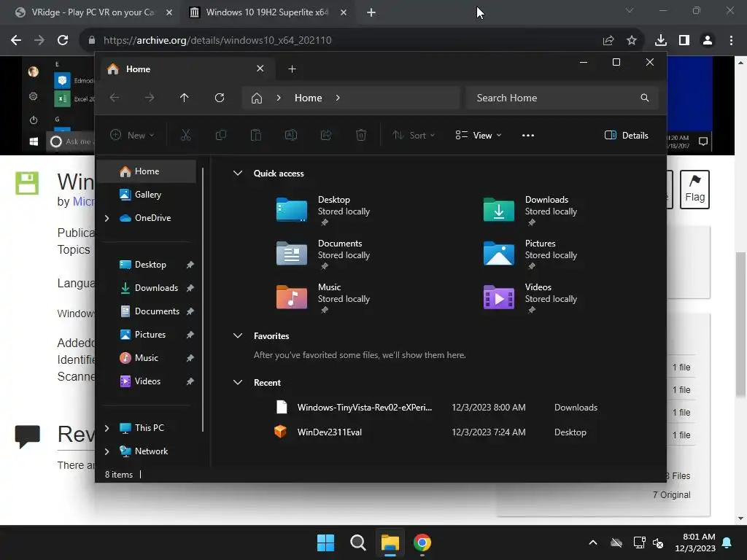Show hidden tray icons chevron

[x=593, y=542]
